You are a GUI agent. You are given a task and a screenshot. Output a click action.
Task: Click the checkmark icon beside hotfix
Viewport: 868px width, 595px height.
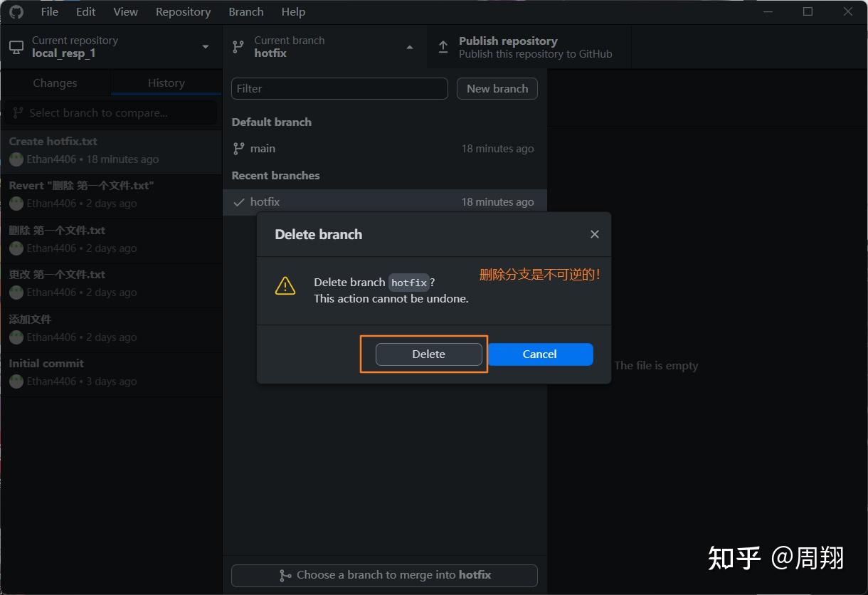[239, 202]
